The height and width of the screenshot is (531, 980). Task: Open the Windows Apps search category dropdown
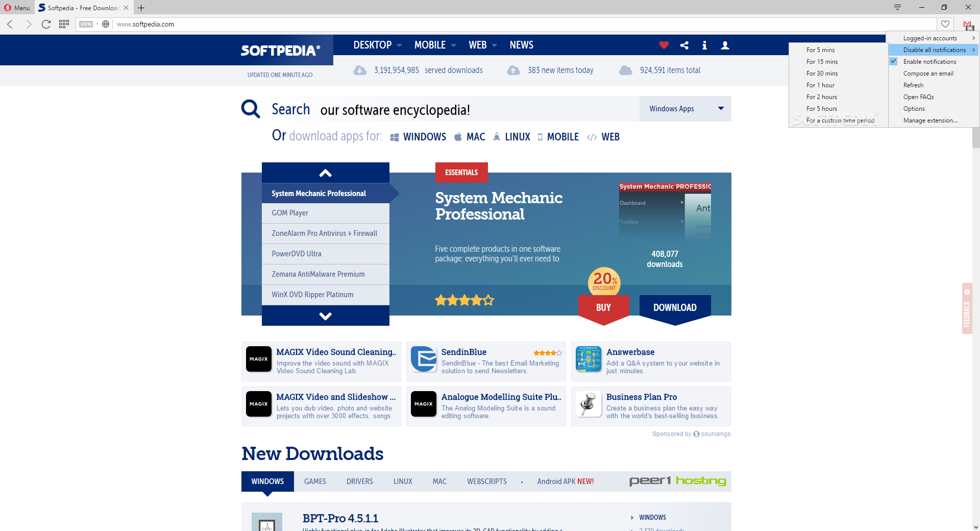click(x=685, y=109)
